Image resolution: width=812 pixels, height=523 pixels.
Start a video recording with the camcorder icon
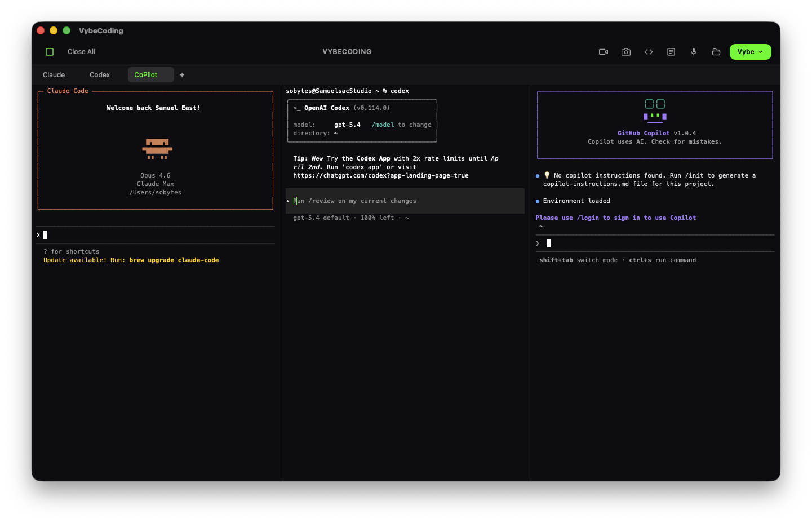603,51
